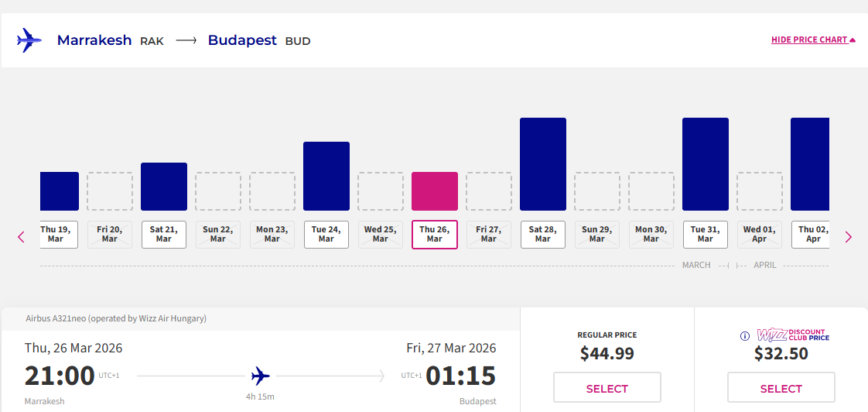Viewport: 868px width, 412px height.
Task: Select the Sat 21, Mar date tab
Action: (164, 235)
